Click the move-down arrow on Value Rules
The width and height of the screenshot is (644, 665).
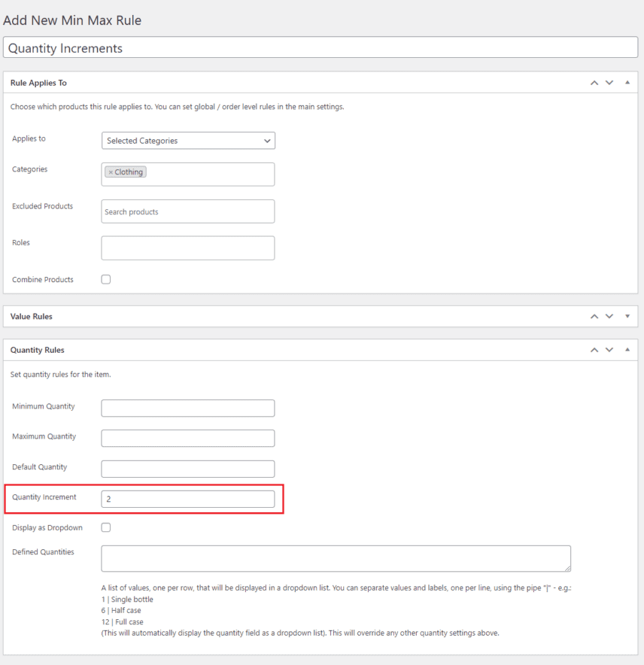point(609,316)
